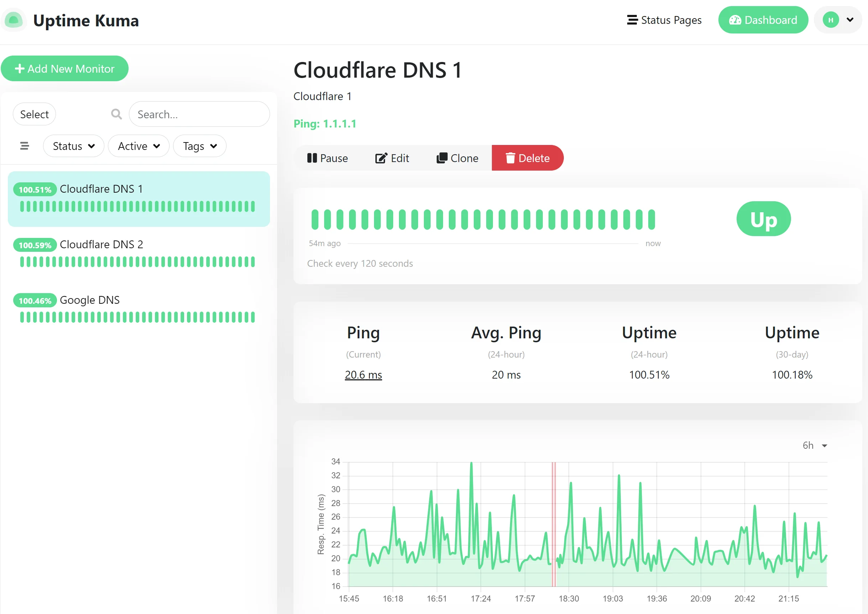Viewport: 868px width, 614px height.
Task: Open the Edit monitor panel
Action: (392, 158)
